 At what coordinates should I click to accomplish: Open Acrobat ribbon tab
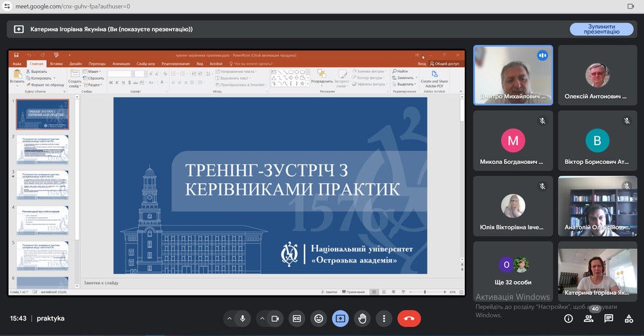click(x=216, y=64)
